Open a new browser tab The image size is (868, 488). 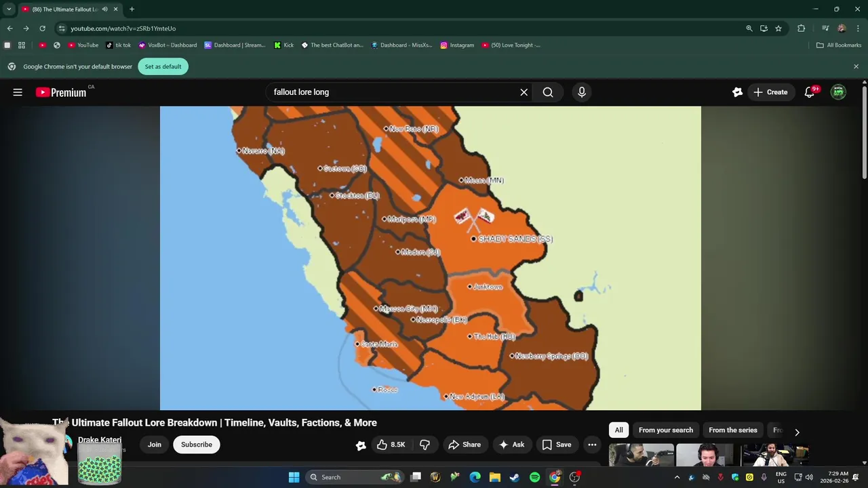coord(132,9)
